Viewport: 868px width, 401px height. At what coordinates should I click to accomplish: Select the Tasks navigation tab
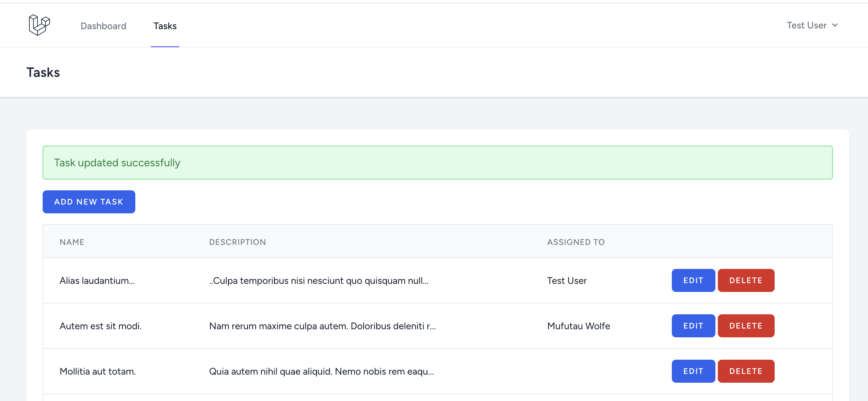click(165, 26)
